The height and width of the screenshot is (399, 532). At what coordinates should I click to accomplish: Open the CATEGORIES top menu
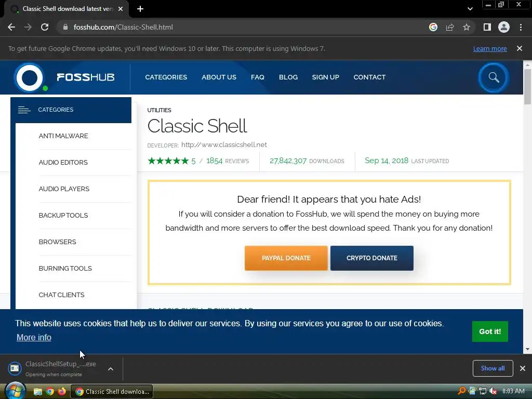pos(166,77)
